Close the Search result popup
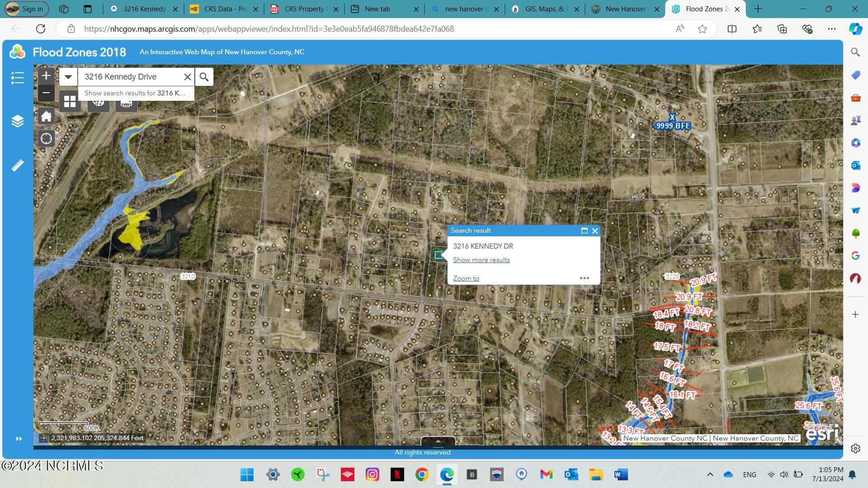Image resolution: width=868 pixels, height=488 pixels. coord(595,231)
